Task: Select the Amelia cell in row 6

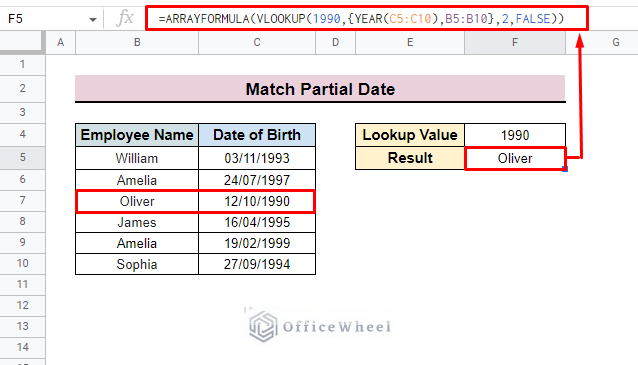Action: [137, 180]
